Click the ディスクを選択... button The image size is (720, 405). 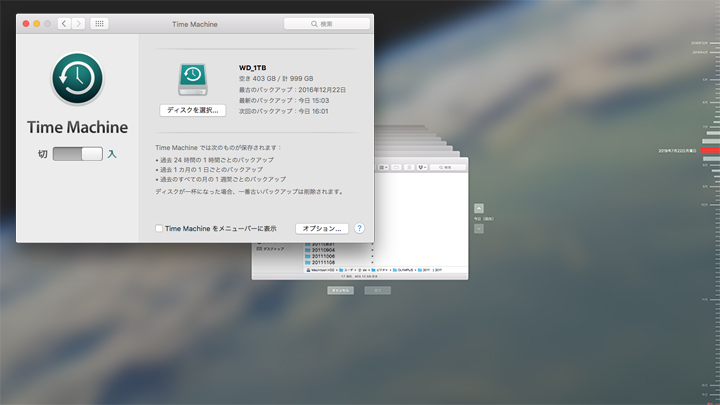[x=192, y=110]
